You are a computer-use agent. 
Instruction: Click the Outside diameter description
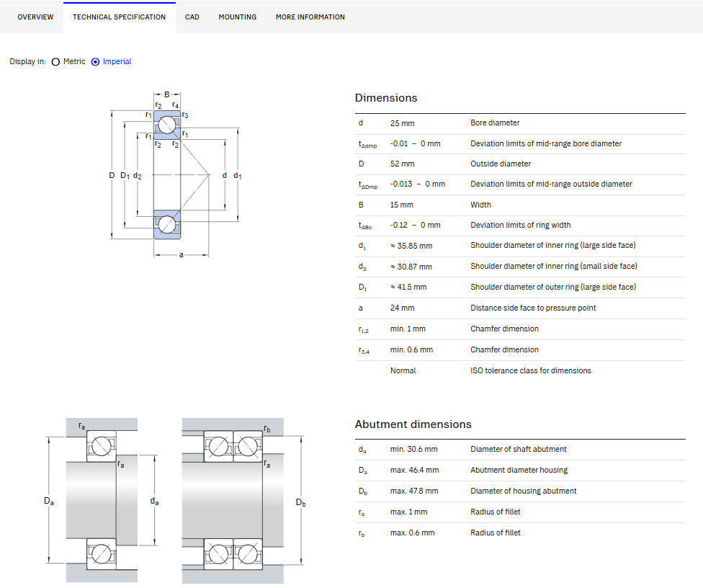[501, 164]
